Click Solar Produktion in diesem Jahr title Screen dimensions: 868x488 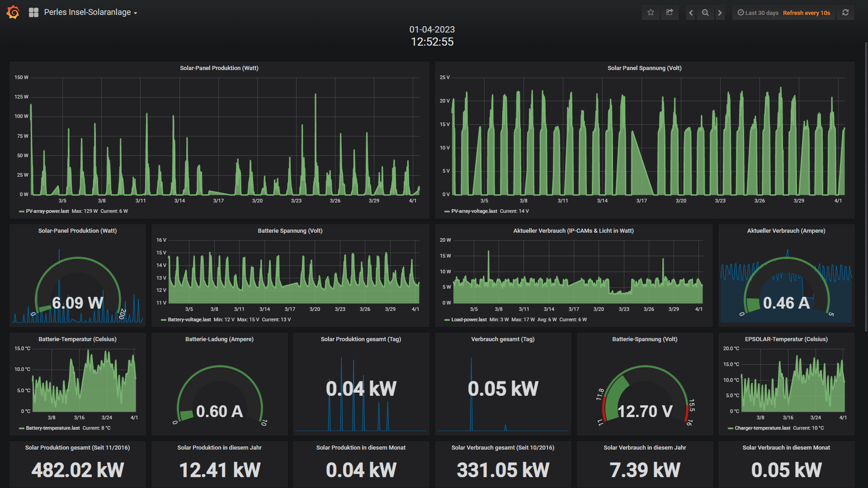point(219,447)
